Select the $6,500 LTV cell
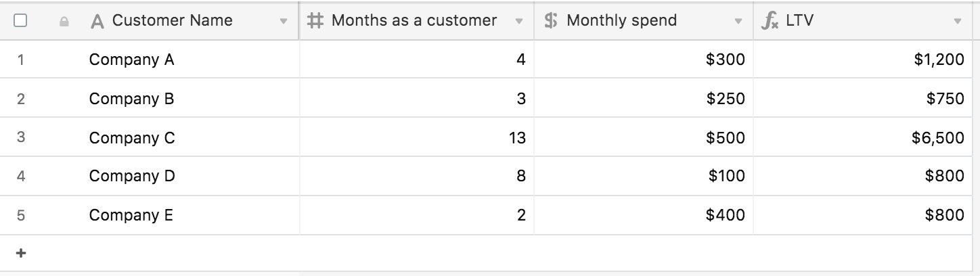The width and height of the screenshot is (980, 276). [937, 138]
